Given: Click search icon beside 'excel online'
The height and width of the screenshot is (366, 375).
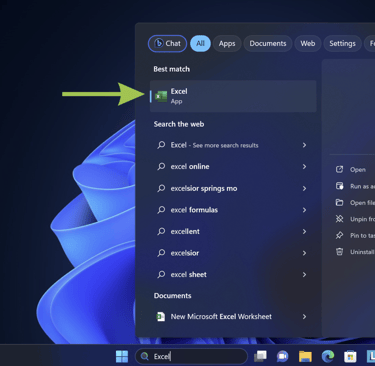Looking at the screenshot, I should 161,166.
